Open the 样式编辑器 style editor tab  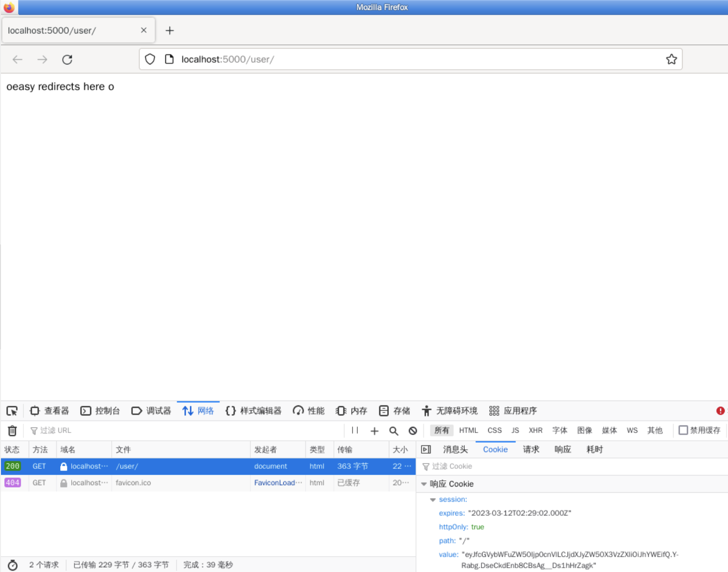pos(254,411)
